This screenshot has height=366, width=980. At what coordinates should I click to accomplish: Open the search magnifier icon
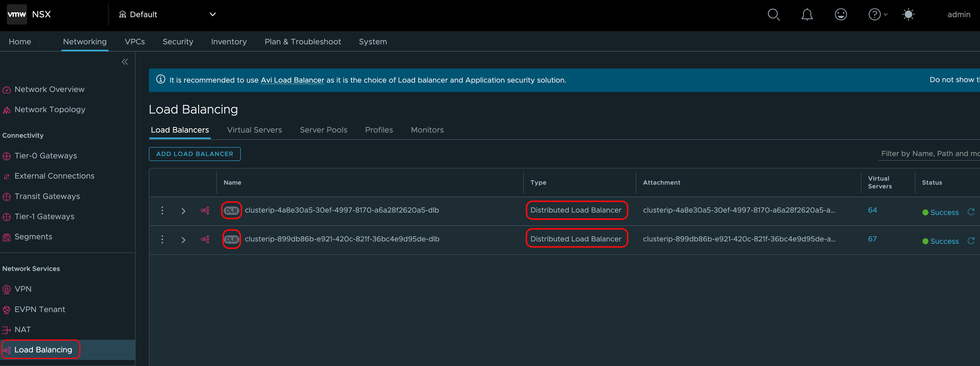pyautogui.click(x=773, y=15)
